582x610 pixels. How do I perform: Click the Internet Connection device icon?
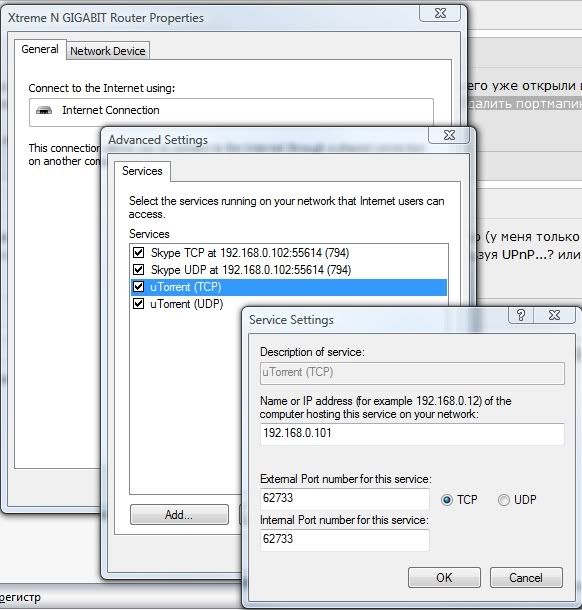point(44,110)
